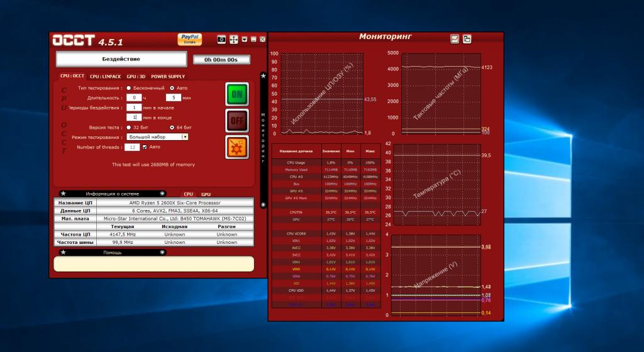Click the empty Помощь help text box
Image resolution: width=644 pixels, height=352 pixels.
click(x=154, y=264)
